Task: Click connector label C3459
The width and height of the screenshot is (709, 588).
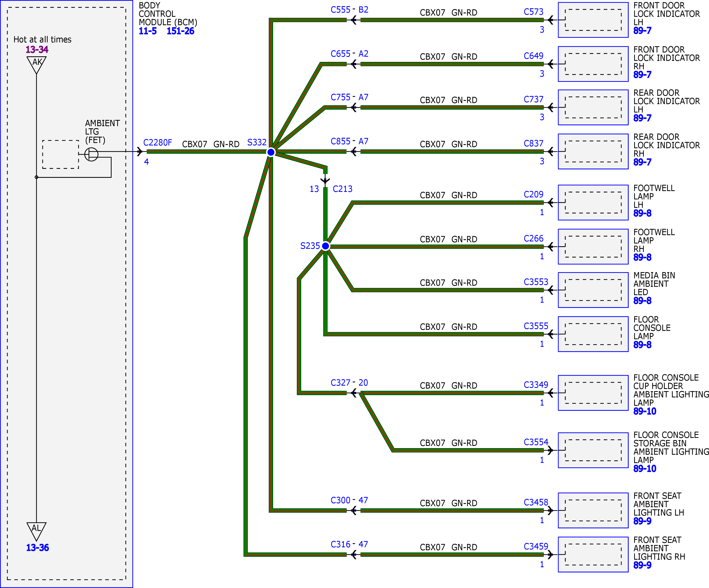Action: click(x=536, y=546)
